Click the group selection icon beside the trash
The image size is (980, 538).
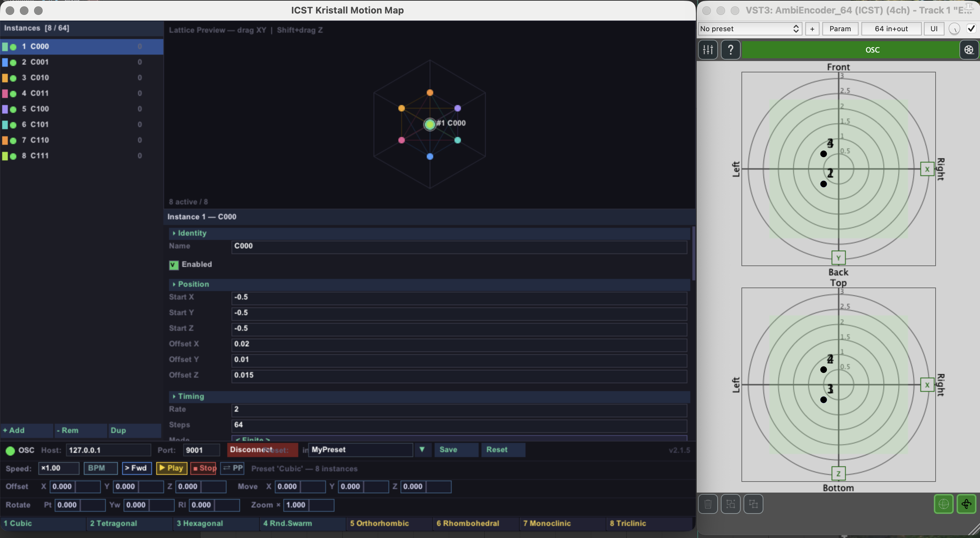[x=730, y=504]
